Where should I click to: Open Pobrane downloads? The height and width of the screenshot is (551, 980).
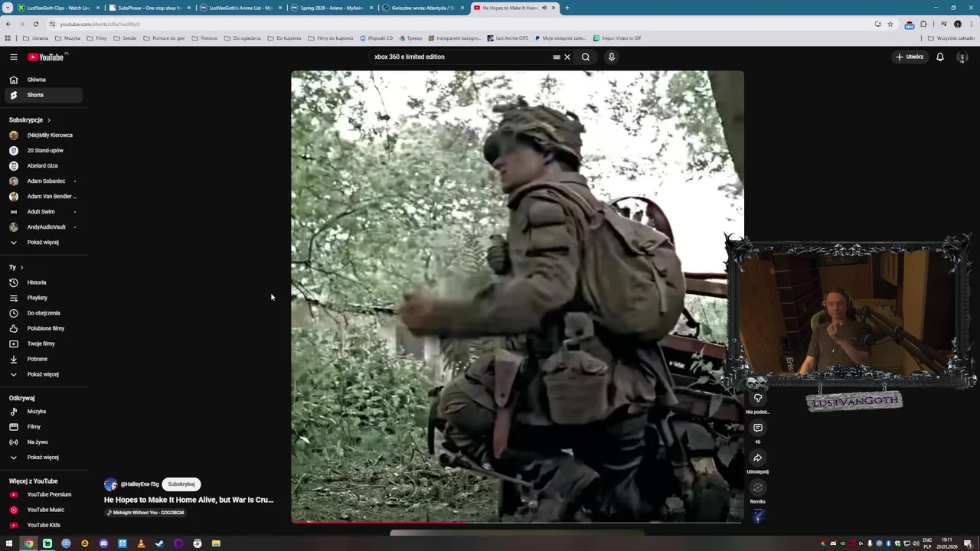click(42, 359)
